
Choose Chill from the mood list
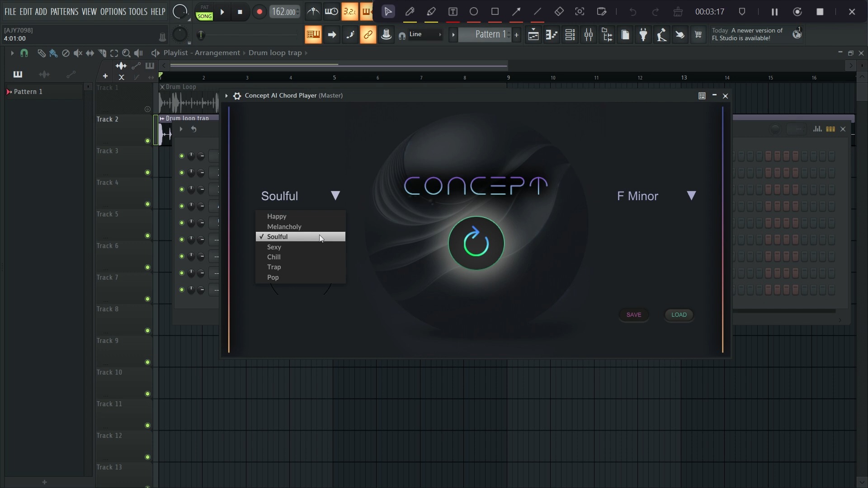(x=301, y=257)
